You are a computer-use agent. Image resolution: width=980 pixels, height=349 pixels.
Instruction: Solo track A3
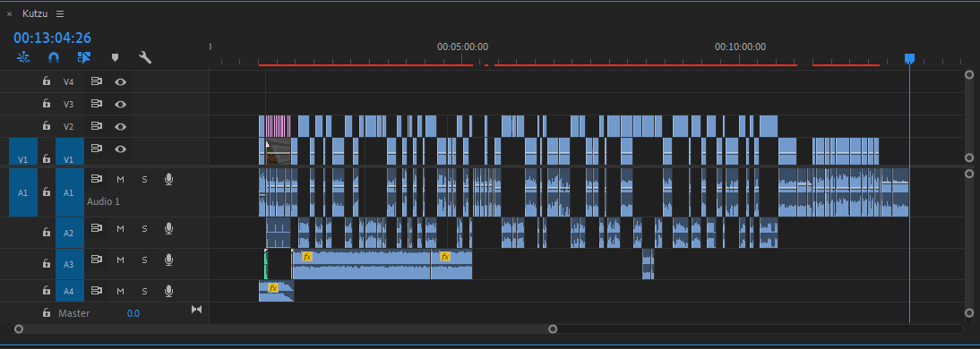point(144,260)
